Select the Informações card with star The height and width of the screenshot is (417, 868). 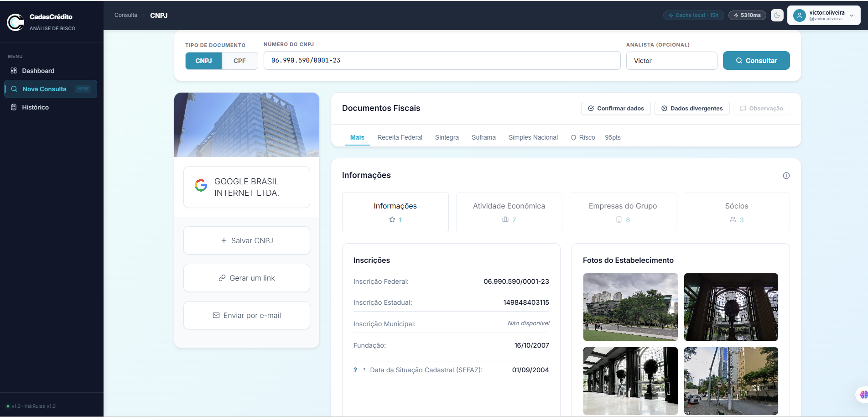[x=395, y=212]
